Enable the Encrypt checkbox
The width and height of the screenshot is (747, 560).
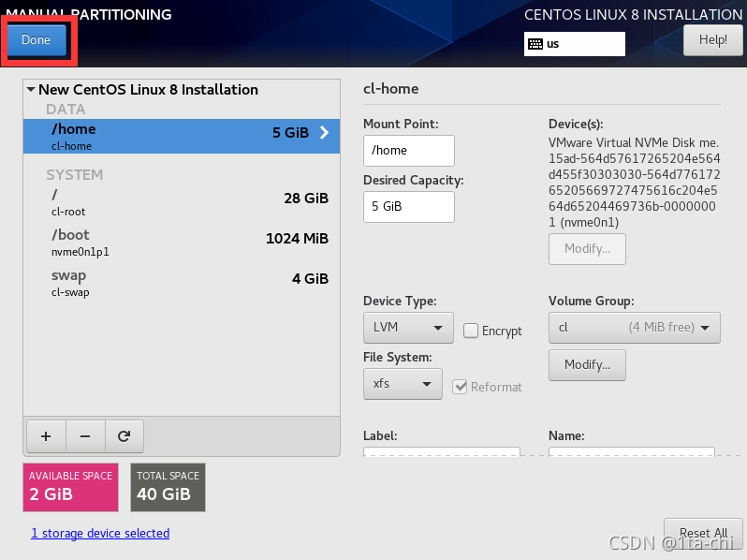coord(471,331)
